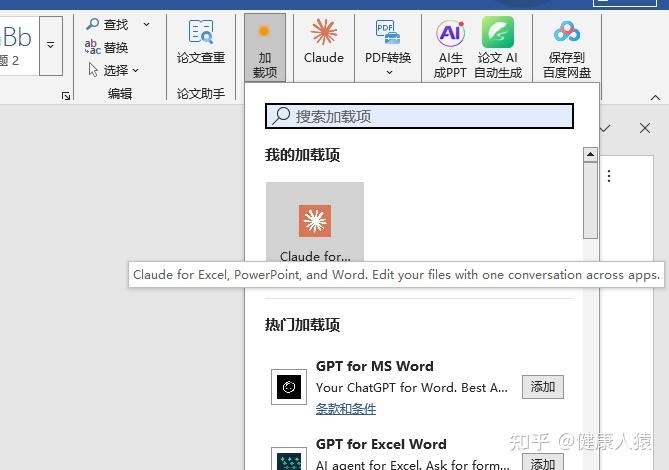The height and width of the screenshot is (470, 669).
Task: Launch 论文查重 paper check
Action: coord(201,42)
